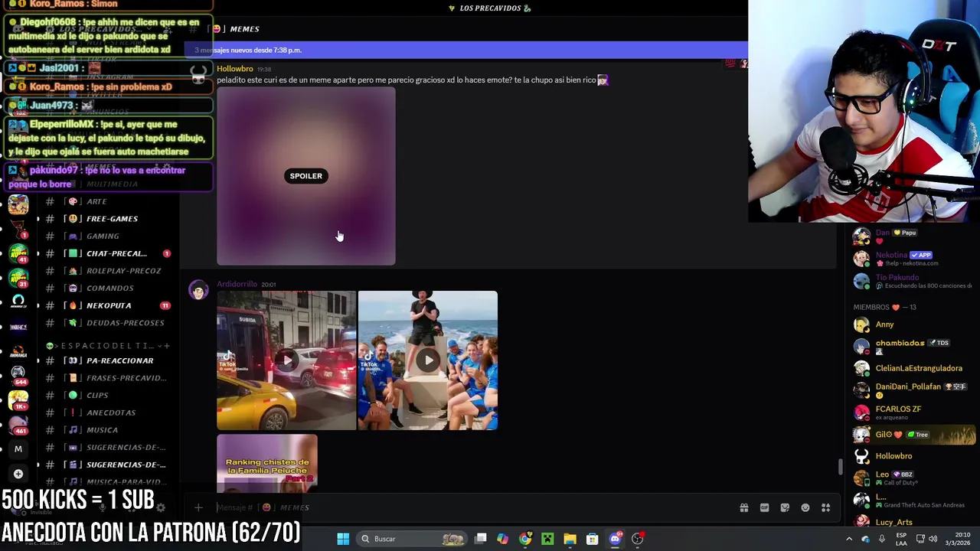Open the apps launcher in message bar
The width and height of the screenshot is (980, 551).
coord(825,507)
